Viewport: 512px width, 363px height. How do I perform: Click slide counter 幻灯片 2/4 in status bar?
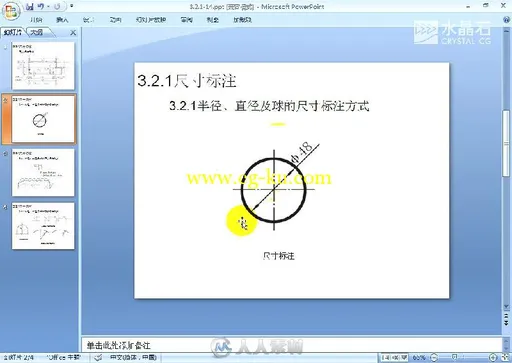pyautogui.click(x=18, y=357)
